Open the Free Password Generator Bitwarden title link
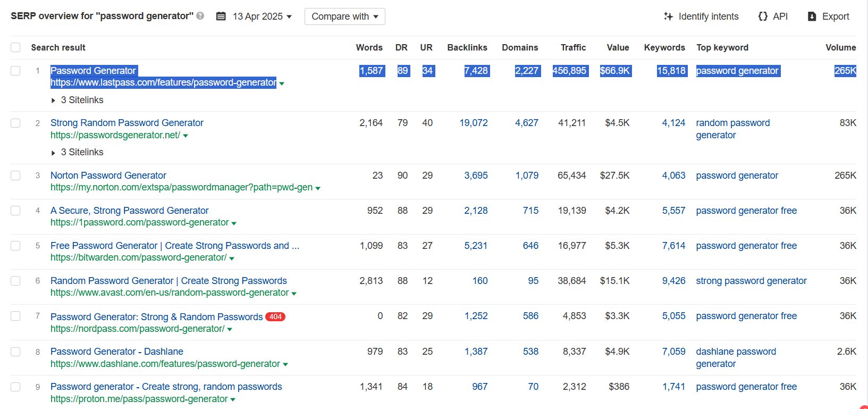This screenshot has height=409, width=868. tap(175, 246)
